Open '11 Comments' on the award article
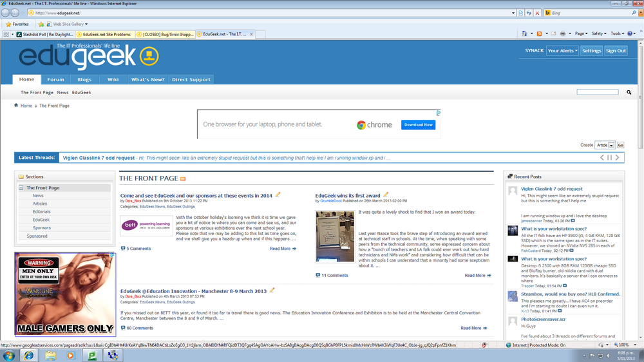 (x=334, y=275)
